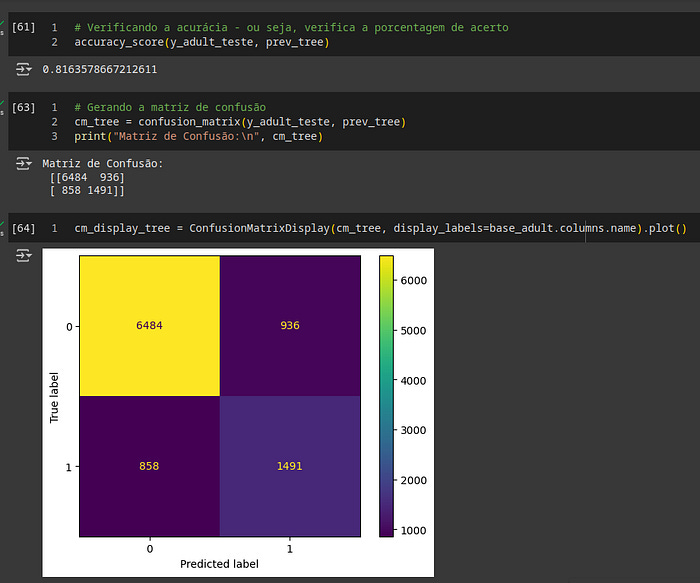Click the 'Matriz de Confusão:' output text

pos(103,164)
